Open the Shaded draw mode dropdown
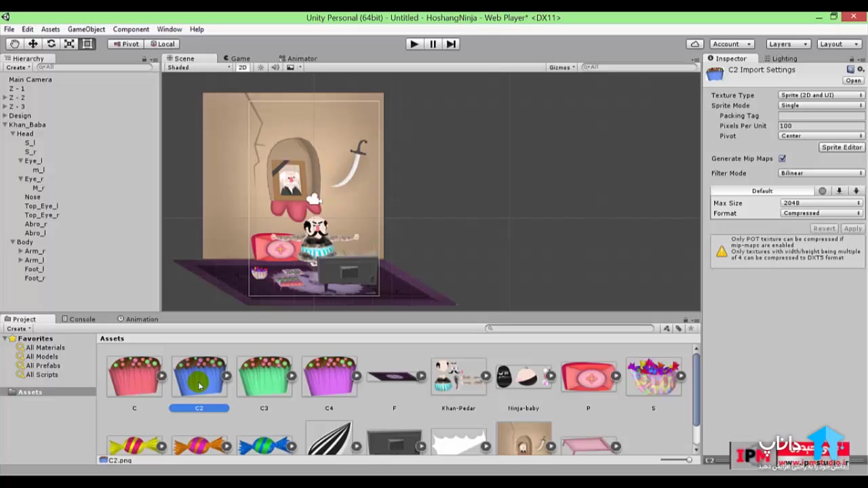This screenshot has height=488, width=868. click(x=199, y=67)
